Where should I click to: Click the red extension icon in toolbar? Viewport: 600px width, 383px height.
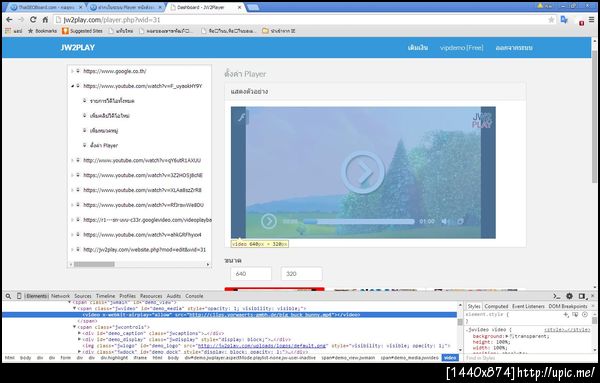(x=582, y=23)
